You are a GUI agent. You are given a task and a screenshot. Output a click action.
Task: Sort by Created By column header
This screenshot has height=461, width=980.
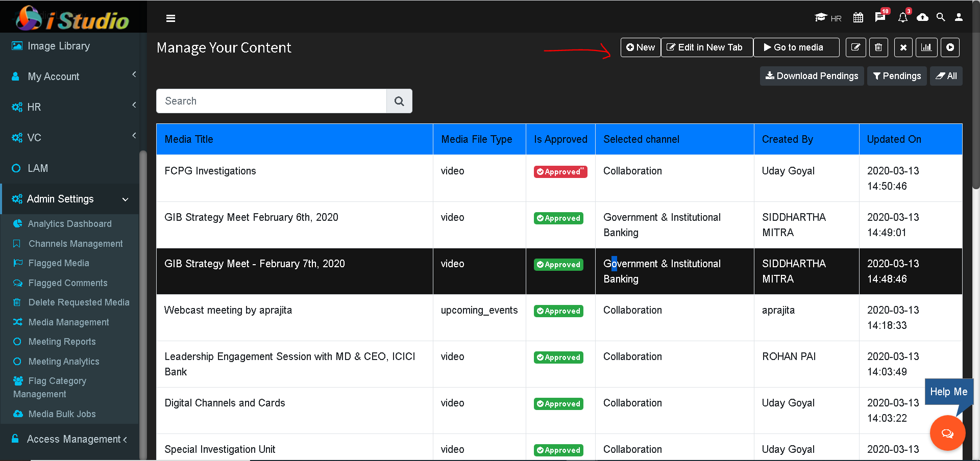(x=806, y=139)
